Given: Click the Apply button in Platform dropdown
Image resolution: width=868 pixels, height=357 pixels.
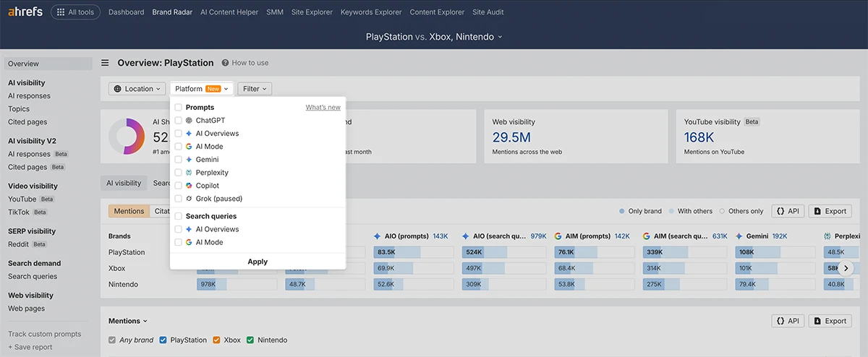Looking at the screenshot, I should [x=258, y=262].
